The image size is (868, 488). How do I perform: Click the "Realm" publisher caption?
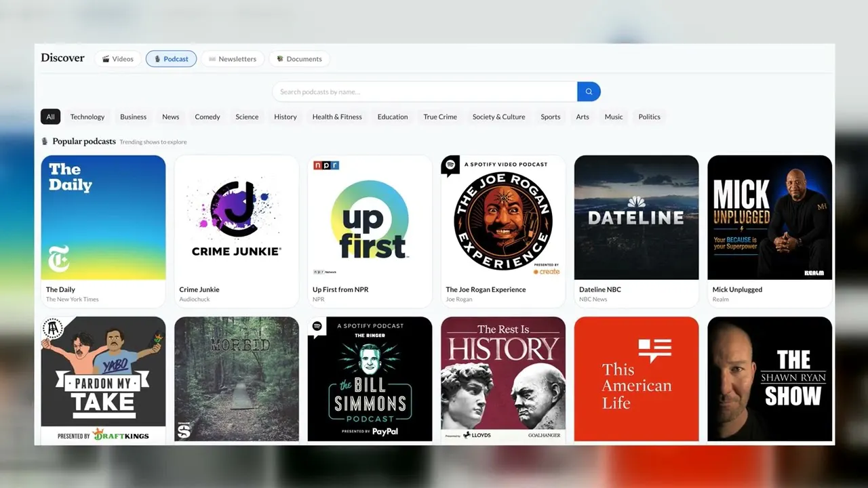click(x=721, y=299)
